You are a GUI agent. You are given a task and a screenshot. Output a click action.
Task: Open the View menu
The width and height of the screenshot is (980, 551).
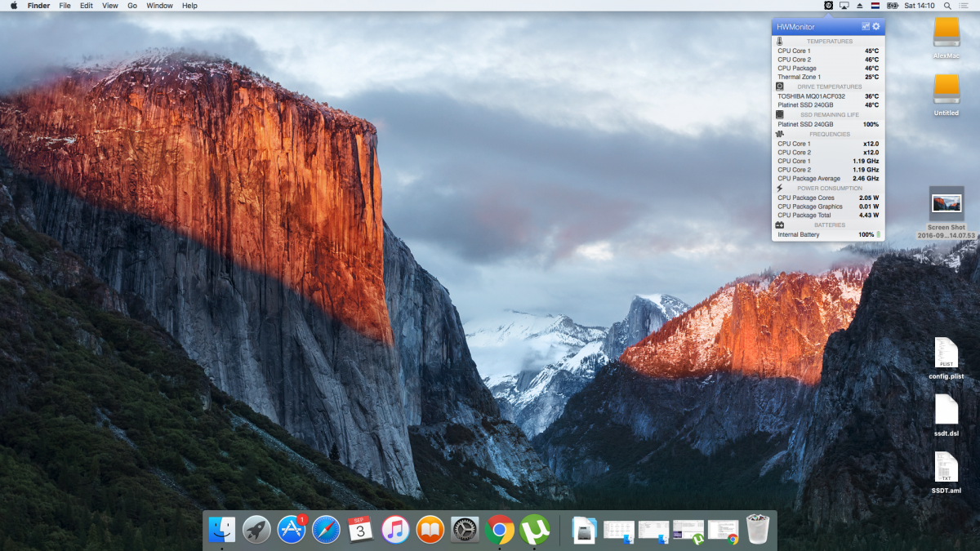coord(109,6)
